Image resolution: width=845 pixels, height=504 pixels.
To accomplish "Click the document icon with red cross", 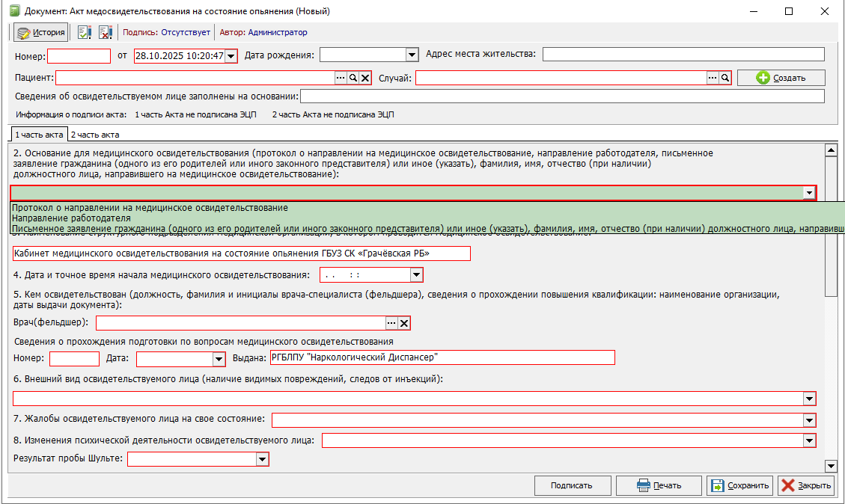I will point(105,32).
